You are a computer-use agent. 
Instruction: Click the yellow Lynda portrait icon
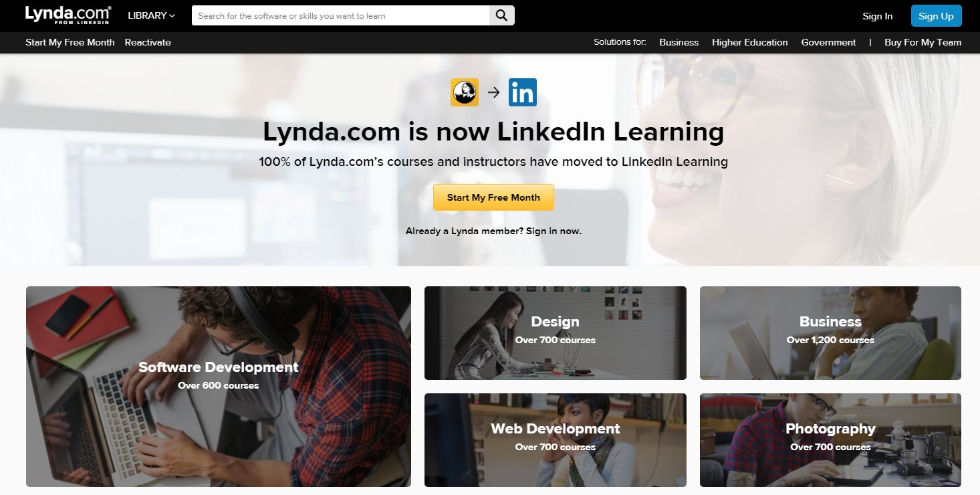pos(465,92)
